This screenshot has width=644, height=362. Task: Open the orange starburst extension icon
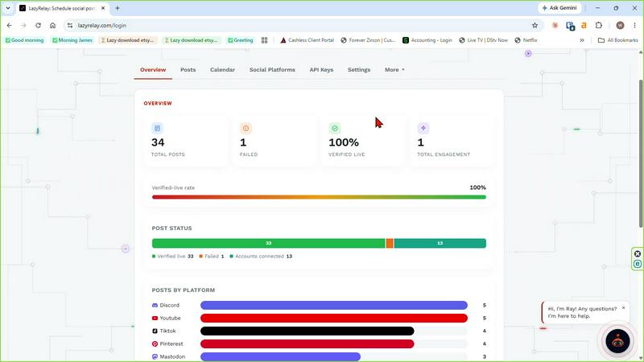tap(555, 26)
